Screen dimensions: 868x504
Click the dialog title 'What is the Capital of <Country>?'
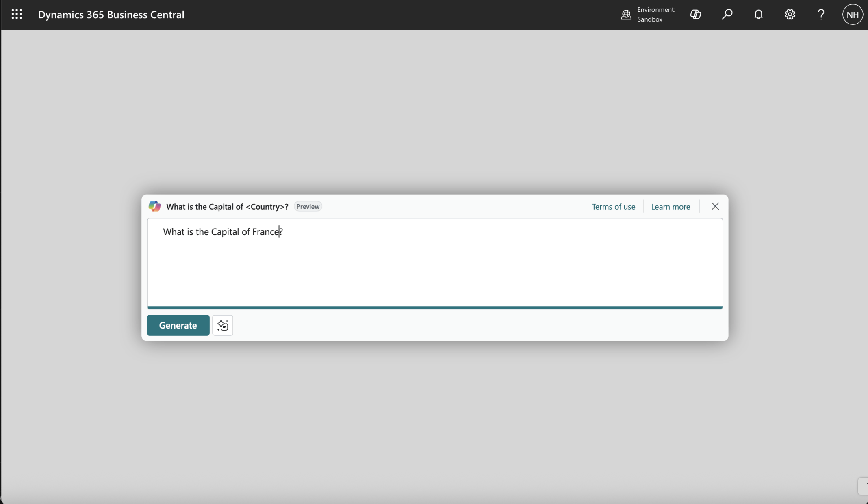pos(227,207)
